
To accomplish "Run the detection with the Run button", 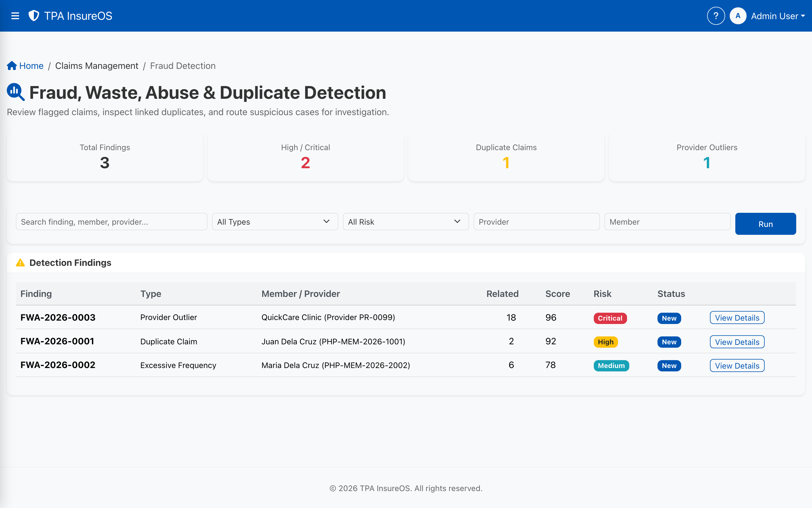I will click(765, 224).
